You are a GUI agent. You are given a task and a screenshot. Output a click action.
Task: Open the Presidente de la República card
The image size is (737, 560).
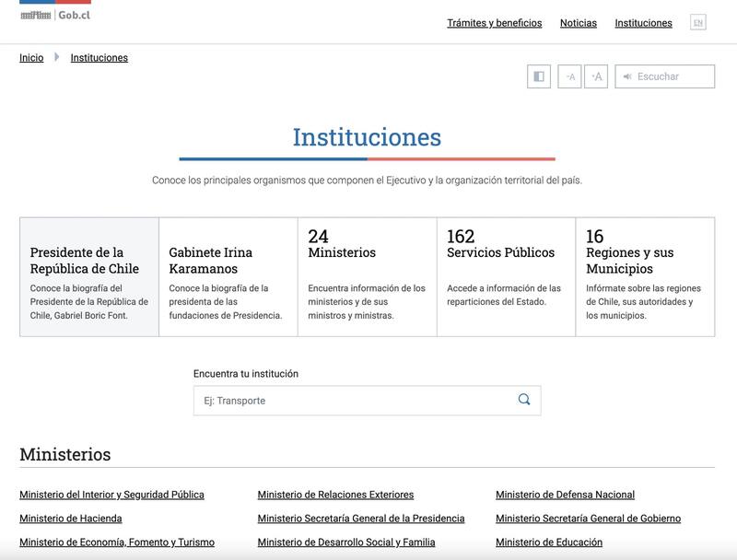(x=89, y=276)
